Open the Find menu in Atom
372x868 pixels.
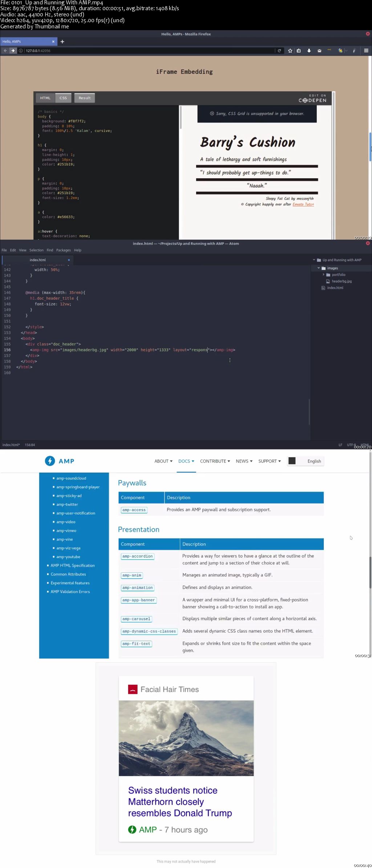[50, 250]
